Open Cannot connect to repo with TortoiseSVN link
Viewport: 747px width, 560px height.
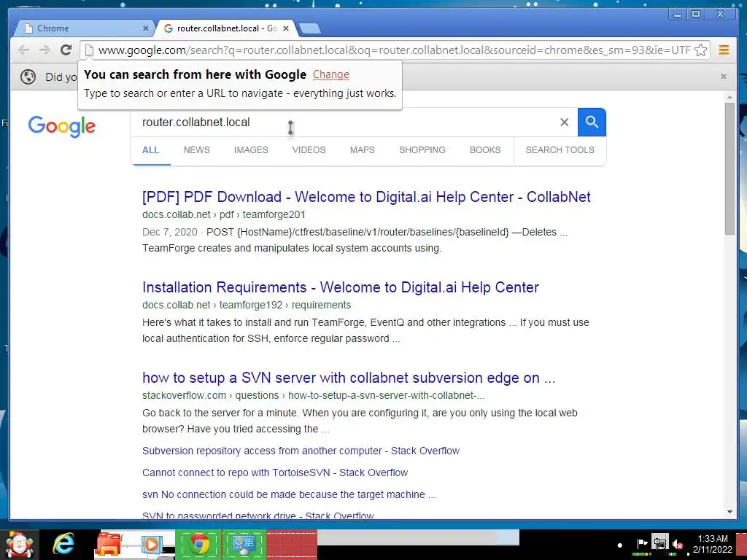[x=275, y=472]
